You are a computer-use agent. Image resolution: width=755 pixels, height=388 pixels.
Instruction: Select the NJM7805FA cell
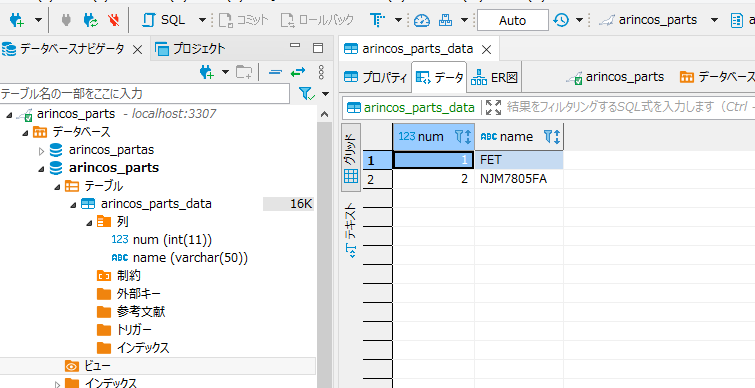pos(519,179)
